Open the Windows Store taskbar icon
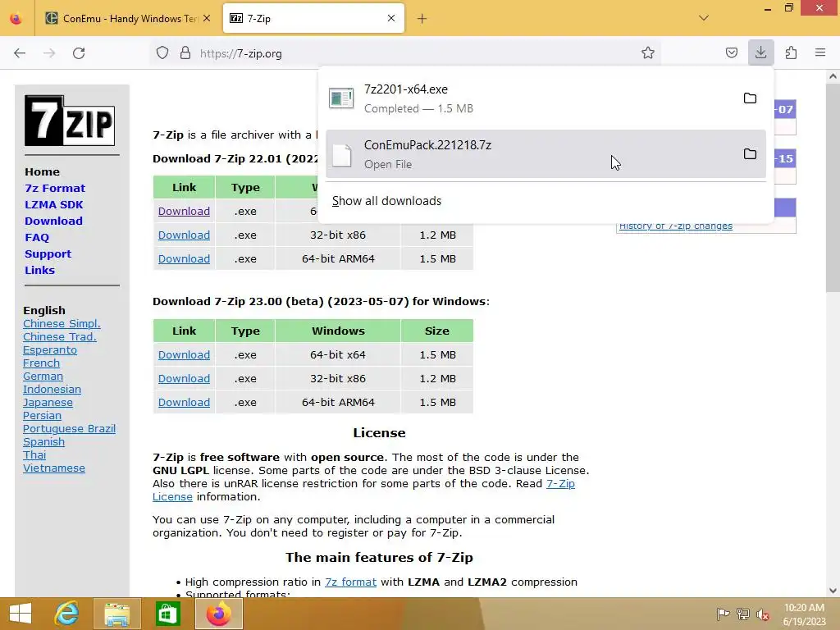This screenshot has width=840, height=630. pyautogui.click(x=167, y=614)
